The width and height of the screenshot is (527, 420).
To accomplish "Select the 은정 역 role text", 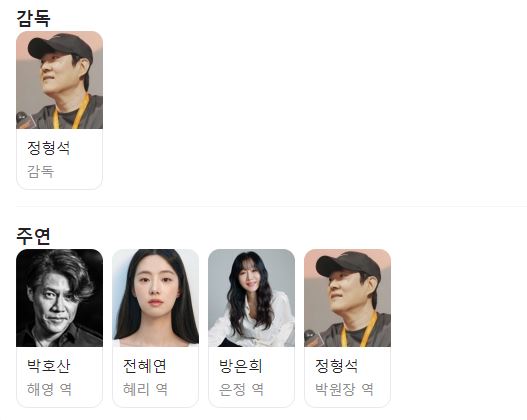I will coord(241,389).
